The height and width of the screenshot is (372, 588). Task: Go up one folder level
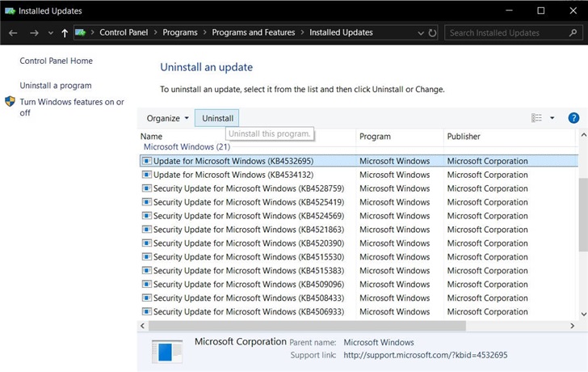coord(65,33)
